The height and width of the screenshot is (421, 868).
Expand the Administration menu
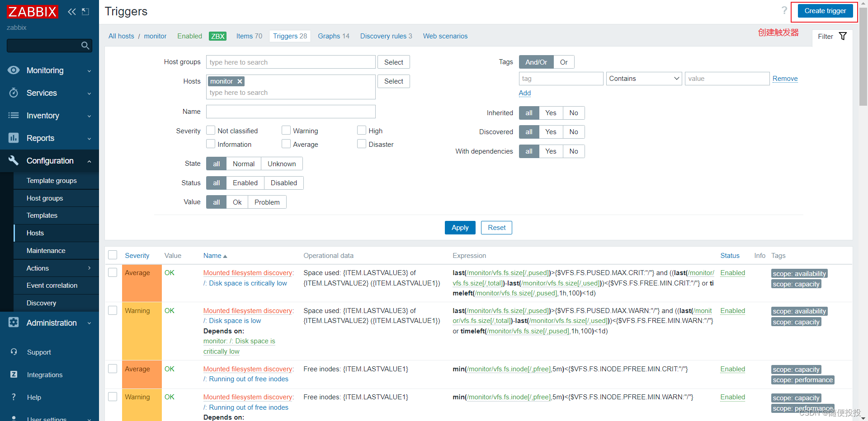click(x=49, y=323)
